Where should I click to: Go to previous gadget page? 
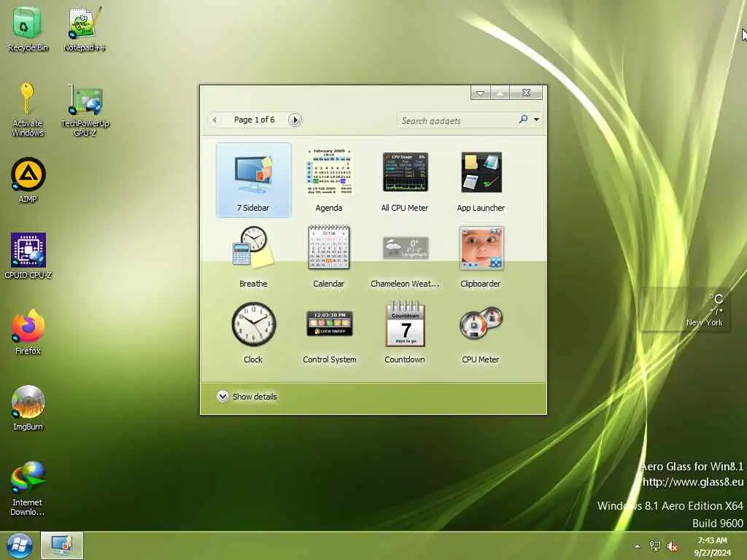(214, 120)
